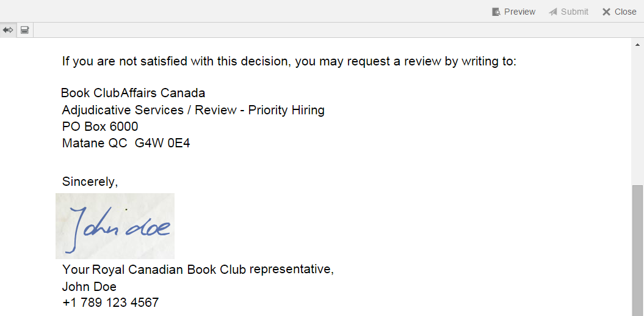Open the Preview of the letter
Viewport: 644px width, 316px height.
click(x=514, y=12)
